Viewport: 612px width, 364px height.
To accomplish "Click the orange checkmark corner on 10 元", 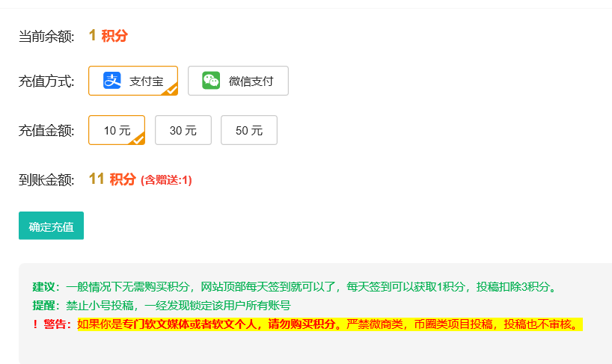I will click(x=137, y=138).
